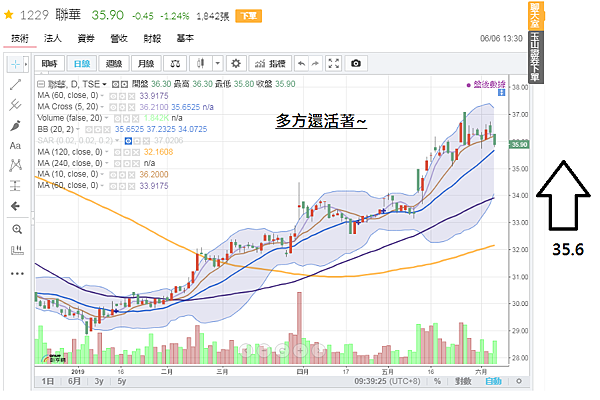600x400 pixels.
Task: Activate the magnifier zoom tool
Action: coord(17,229)
